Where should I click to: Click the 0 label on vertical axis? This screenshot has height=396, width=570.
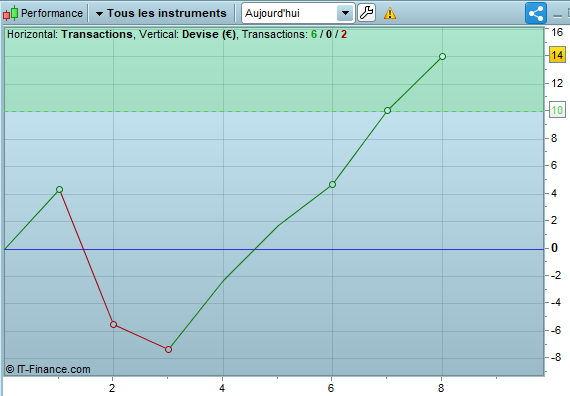[x=554, y=248]
